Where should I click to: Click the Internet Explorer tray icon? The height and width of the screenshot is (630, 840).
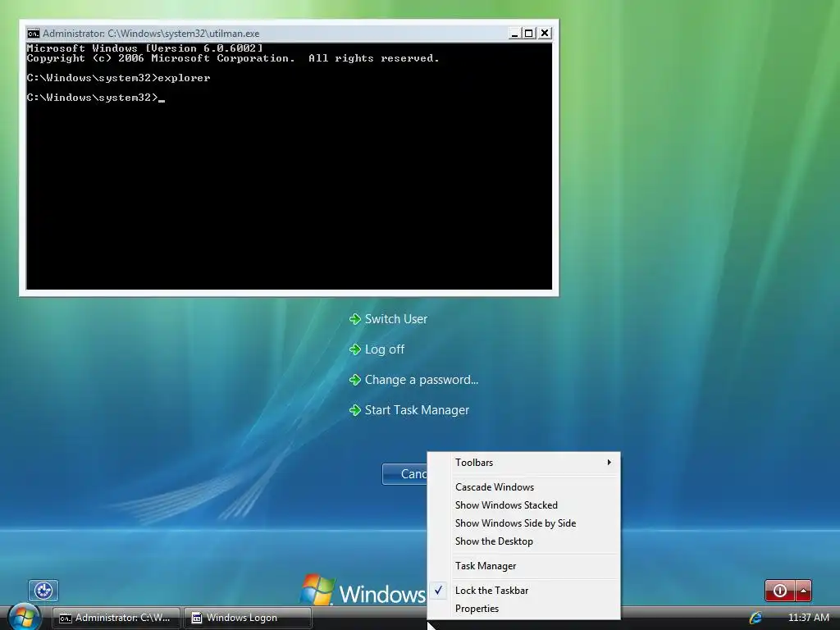point(756,618)
